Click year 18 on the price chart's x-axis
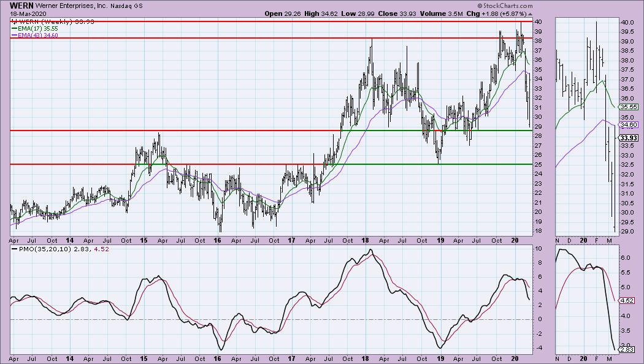The height and width of the screenshot is (364, 644). pos(365,240)
